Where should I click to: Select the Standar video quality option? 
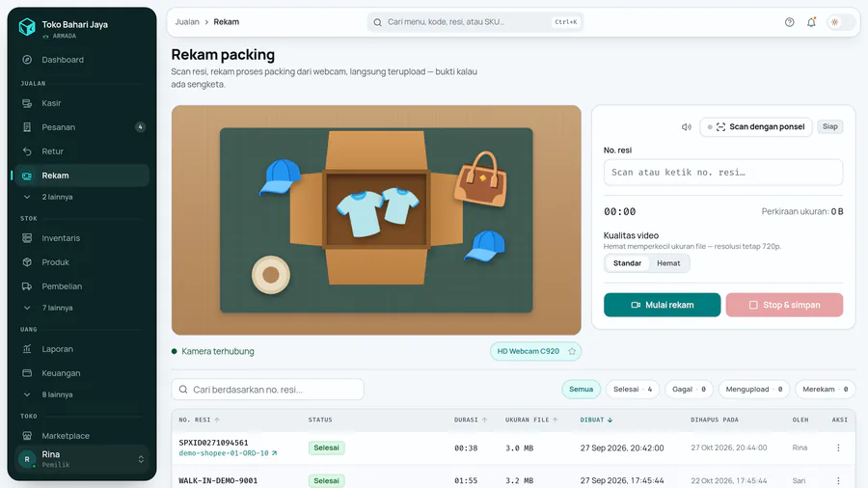(x=627, y=263)
